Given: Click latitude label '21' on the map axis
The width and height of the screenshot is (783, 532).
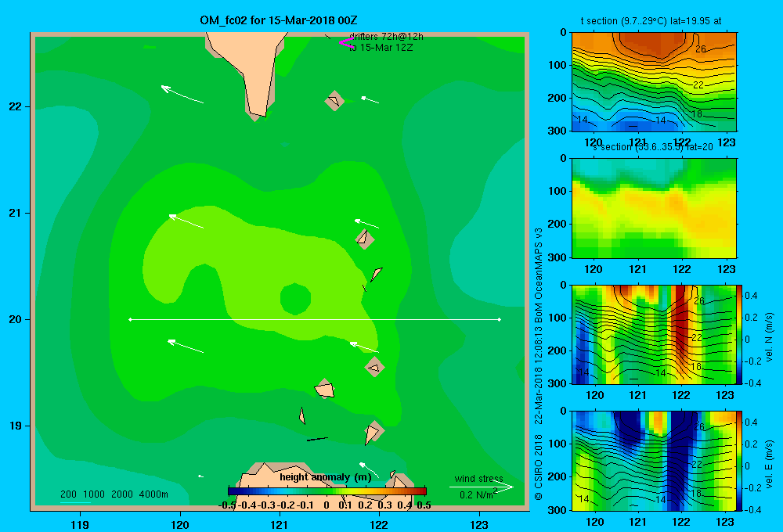Looking at the screenshot, I should click(x=16, y=213).
